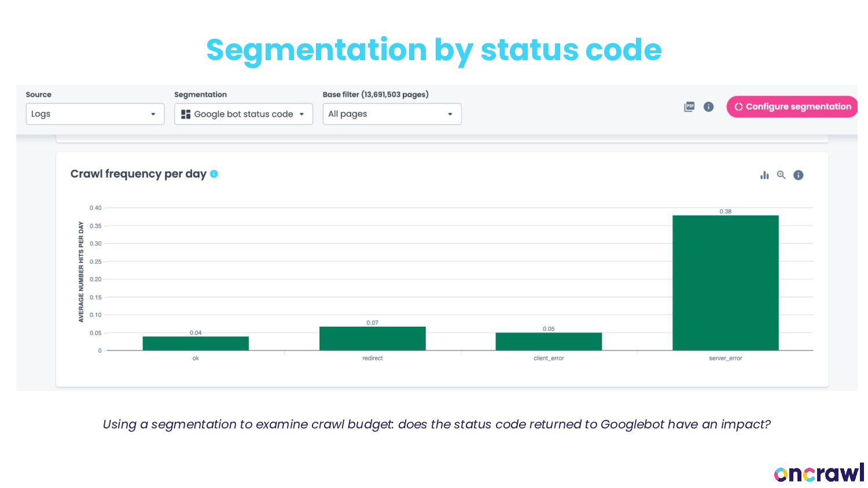Click the server_error bar in chart
The width and height of the screenshot is (868, 488).
point(725,283)
